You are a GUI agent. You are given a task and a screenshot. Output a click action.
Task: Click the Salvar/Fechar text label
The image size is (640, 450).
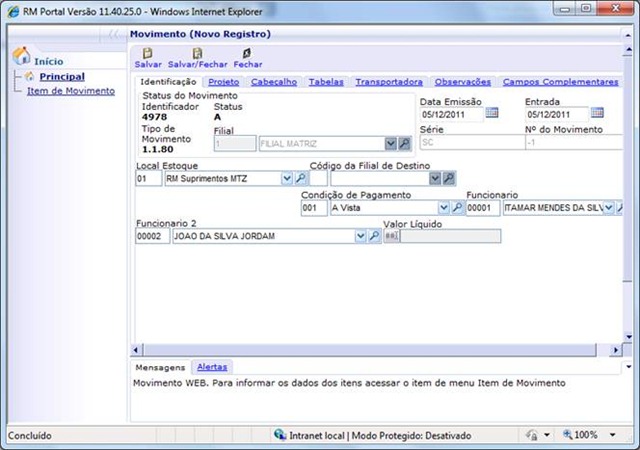tap(198, 64)
